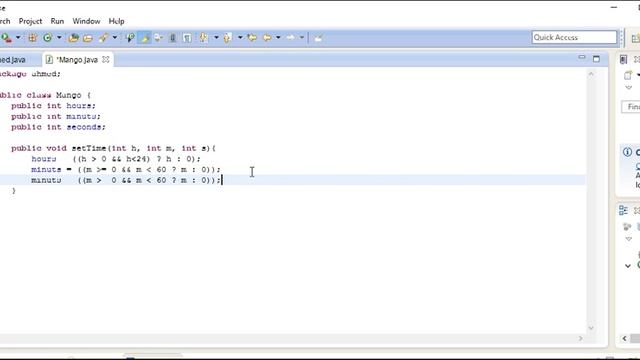Click the 'setTime' method name
Screen dimensions: 640x360
coord(89,148)
